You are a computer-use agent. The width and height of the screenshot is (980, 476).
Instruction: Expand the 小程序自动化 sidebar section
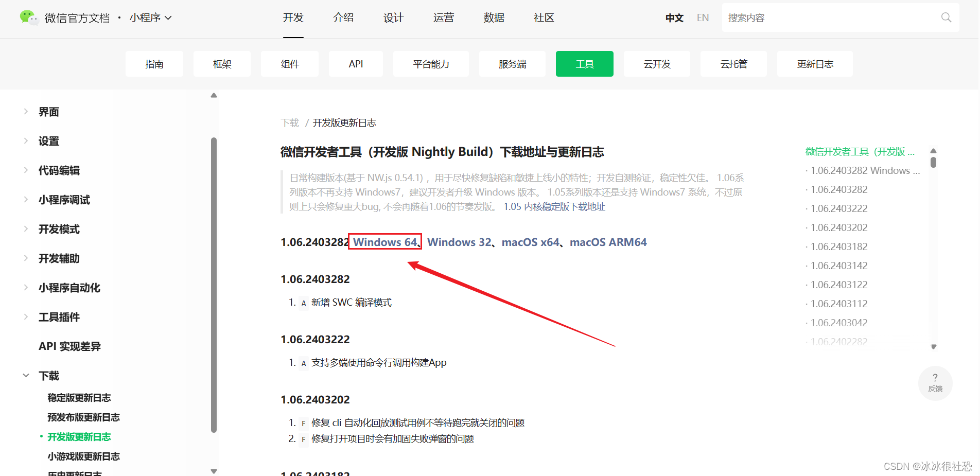pos(69,288)
